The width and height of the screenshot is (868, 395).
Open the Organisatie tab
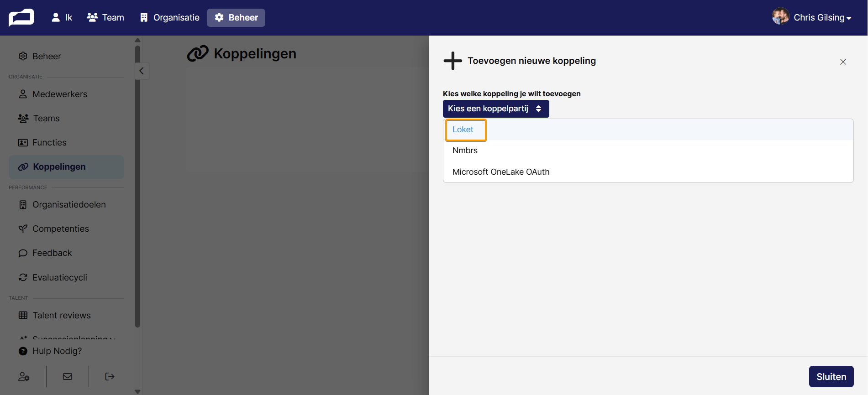coord(169,17)
